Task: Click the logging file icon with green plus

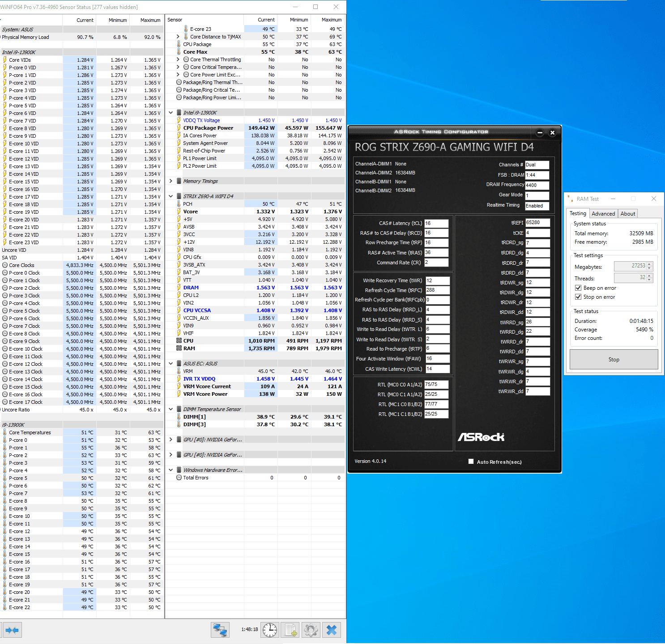Action: 290,630
